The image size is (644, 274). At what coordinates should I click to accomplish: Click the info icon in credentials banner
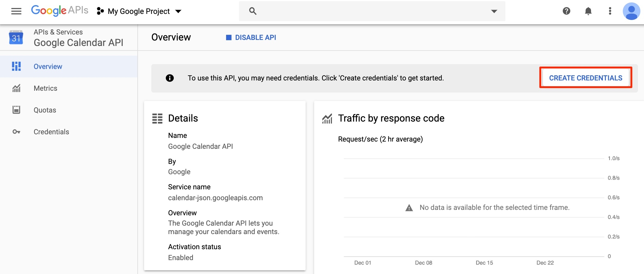click(x=170, y=78)
